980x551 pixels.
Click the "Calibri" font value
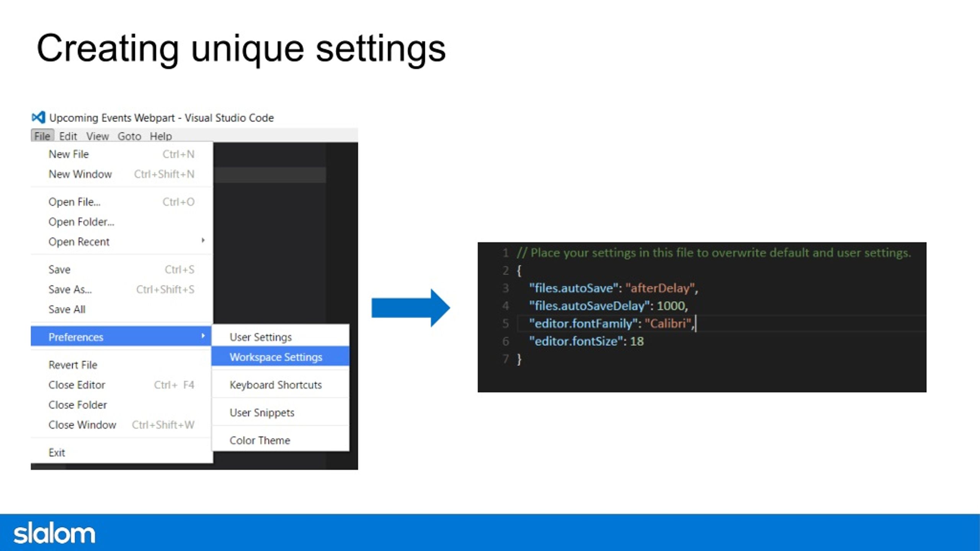668,324
